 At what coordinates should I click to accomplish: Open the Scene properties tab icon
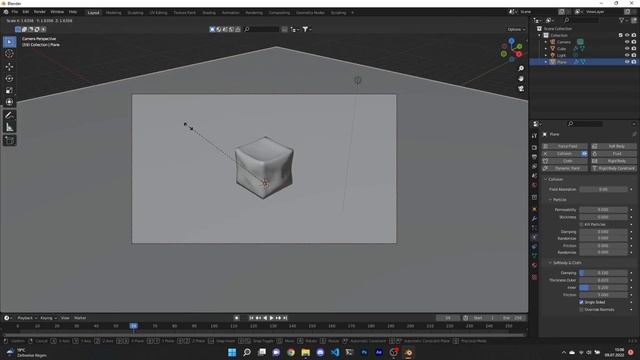(534, 176)
